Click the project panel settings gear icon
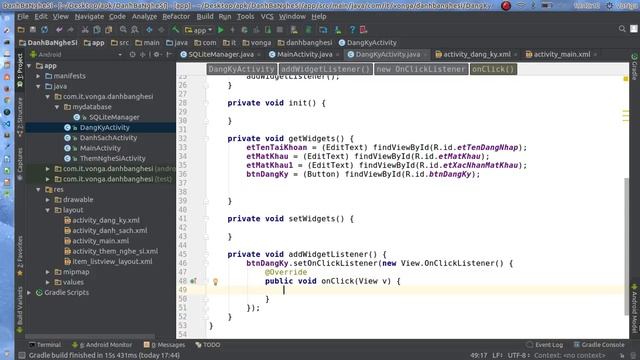 [156, 54]
